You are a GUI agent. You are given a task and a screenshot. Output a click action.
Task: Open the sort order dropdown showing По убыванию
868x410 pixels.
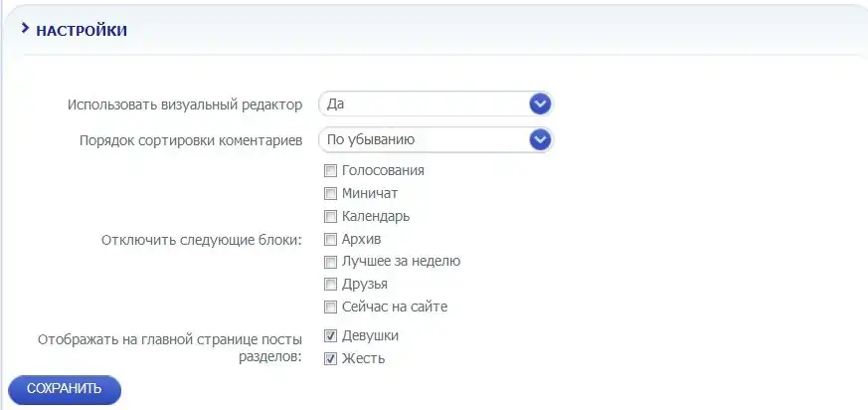pyautogui.click(x=425, y=139)
